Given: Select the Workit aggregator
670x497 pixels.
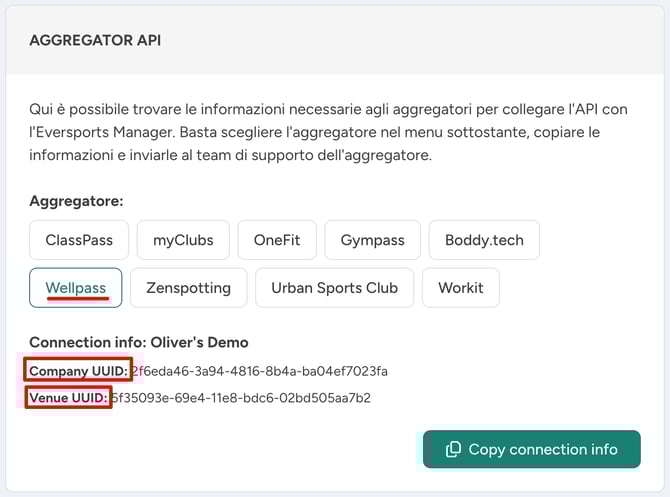Looking at the screenshot, I should point(460,288).
